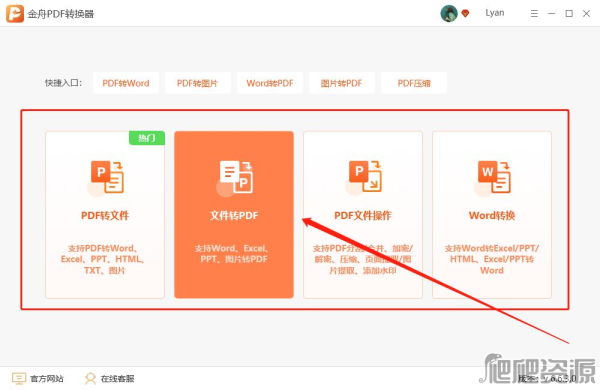Image resolution: width=600 pixels, height=390 pixels.
Task: Click the 在线客服 person icon
Action: (x=90, y=379)
